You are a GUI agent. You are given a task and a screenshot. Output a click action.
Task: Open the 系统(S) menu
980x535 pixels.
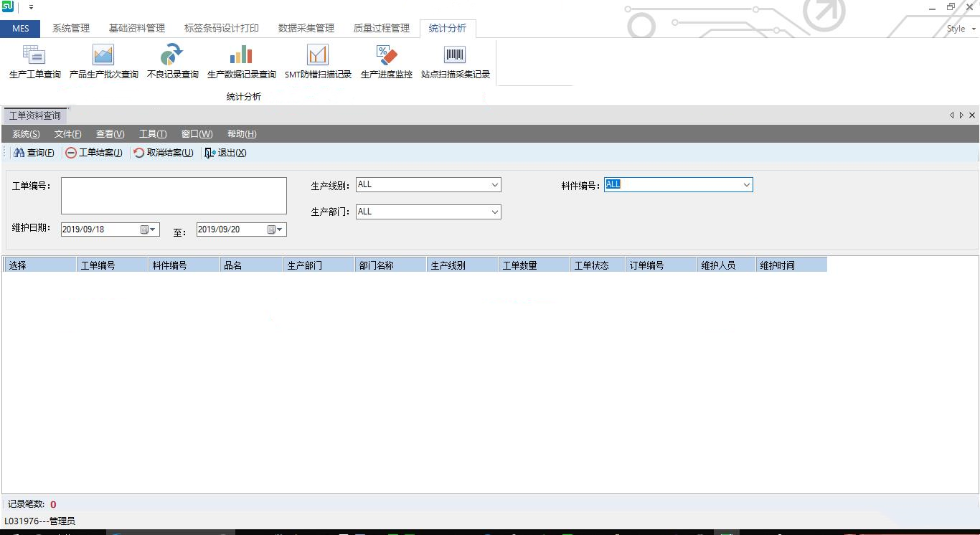tap(26, 134)
